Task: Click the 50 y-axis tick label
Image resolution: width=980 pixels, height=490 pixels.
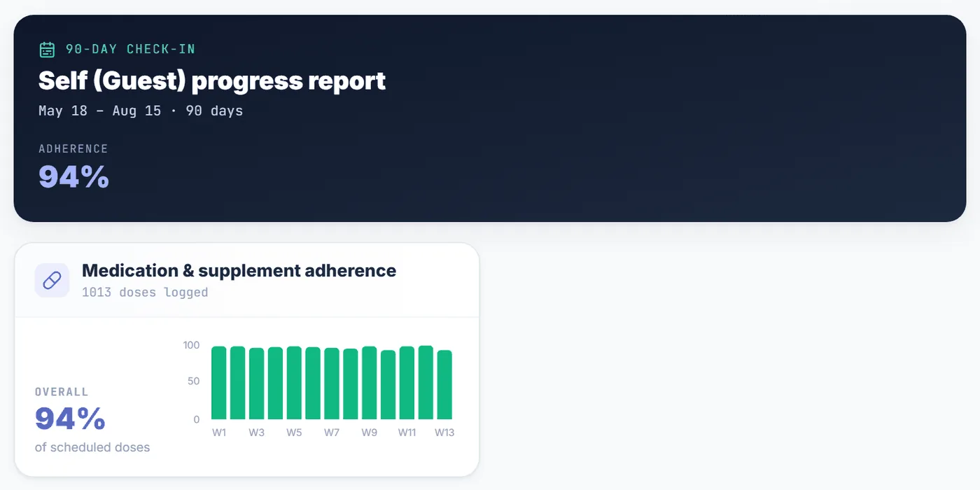Action: [x=194, y=381]
